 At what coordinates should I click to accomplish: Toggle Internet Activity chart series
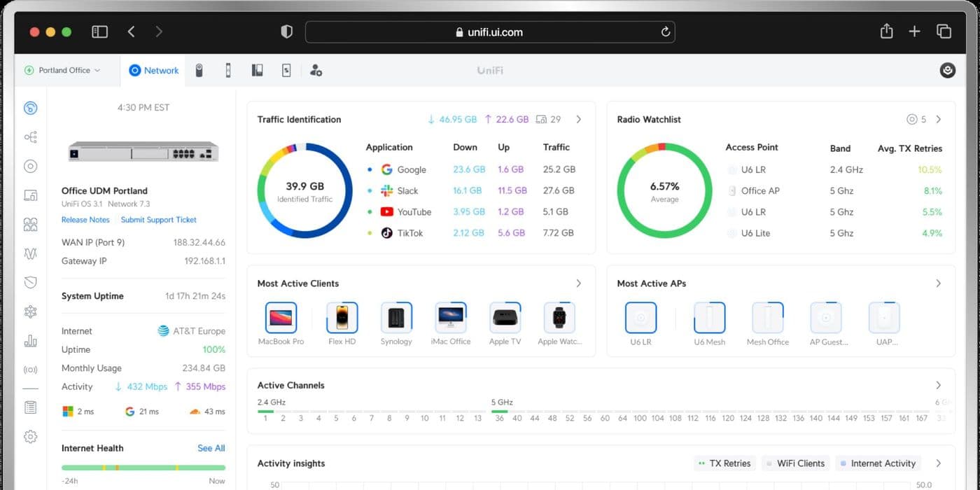click(878, 463)
